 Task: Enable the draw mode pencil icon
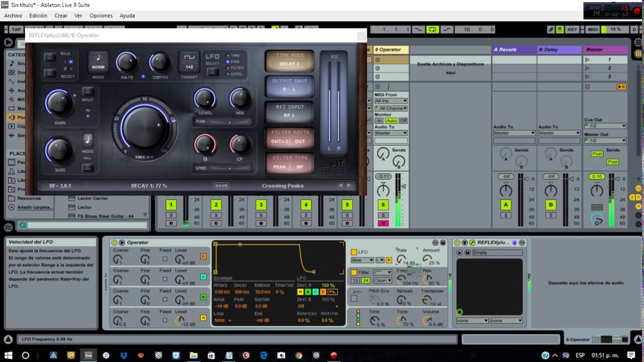(x=551, y=30)
